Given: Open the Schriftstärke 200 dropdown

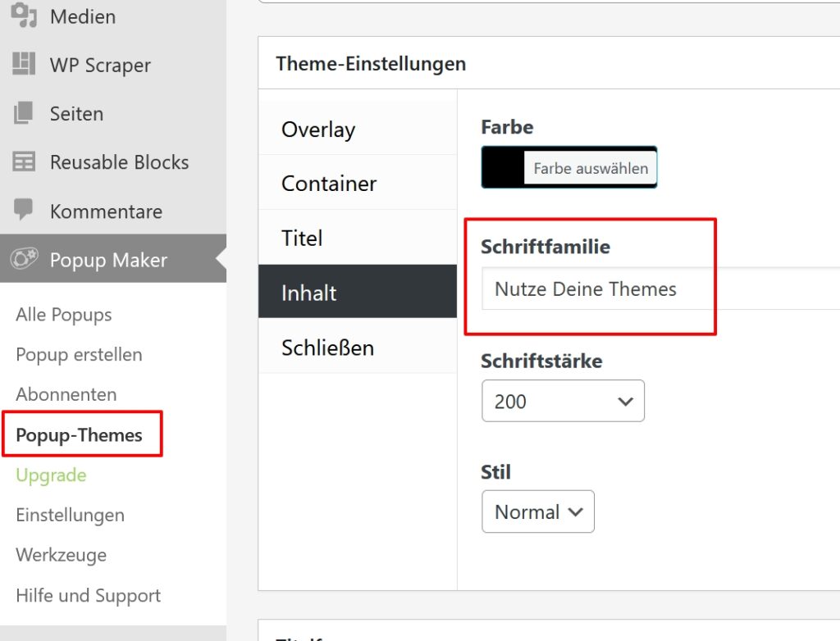Looking at the screenshot, I should point(563,402).
